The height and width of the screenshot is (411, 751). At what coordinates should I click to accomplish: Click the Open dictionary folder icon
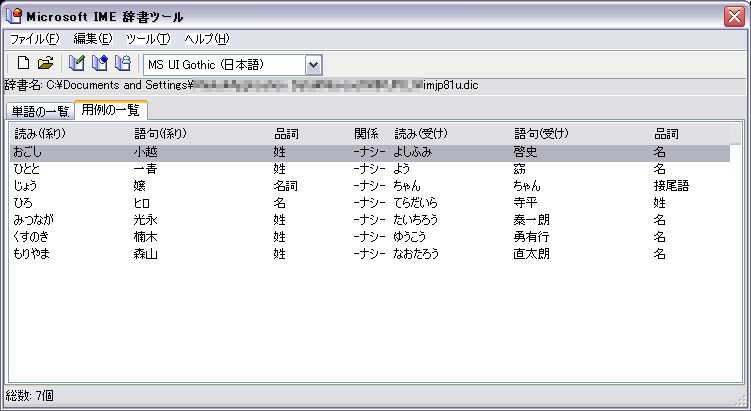point(46,64)
